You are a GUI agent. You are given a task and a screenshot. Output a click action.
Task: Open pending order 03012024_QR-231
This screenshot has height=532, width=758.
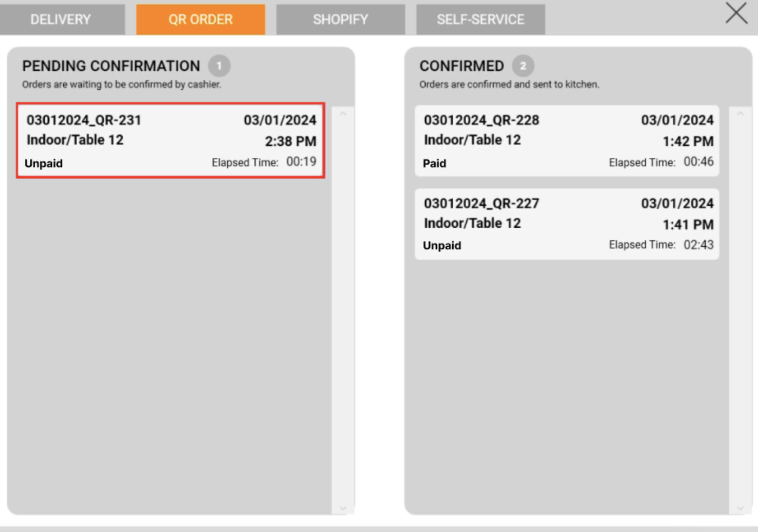pos(171,140)
